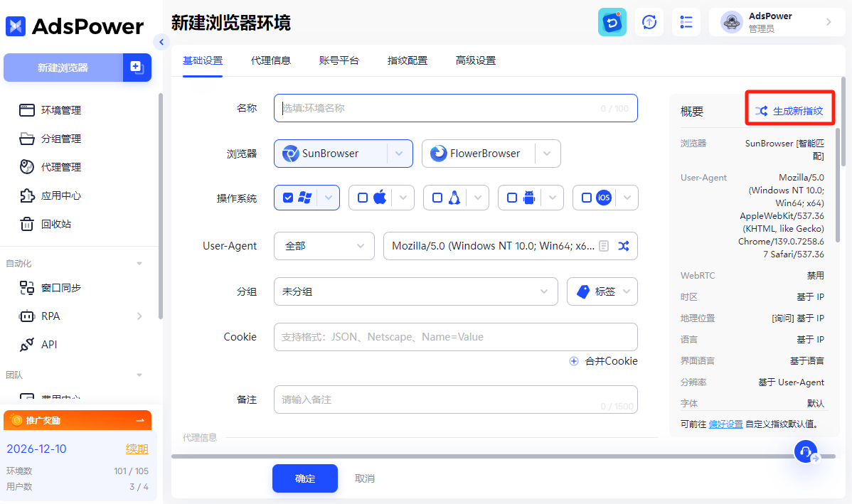Open User-Agent 全部 dropdown

[x=324, y=246]
